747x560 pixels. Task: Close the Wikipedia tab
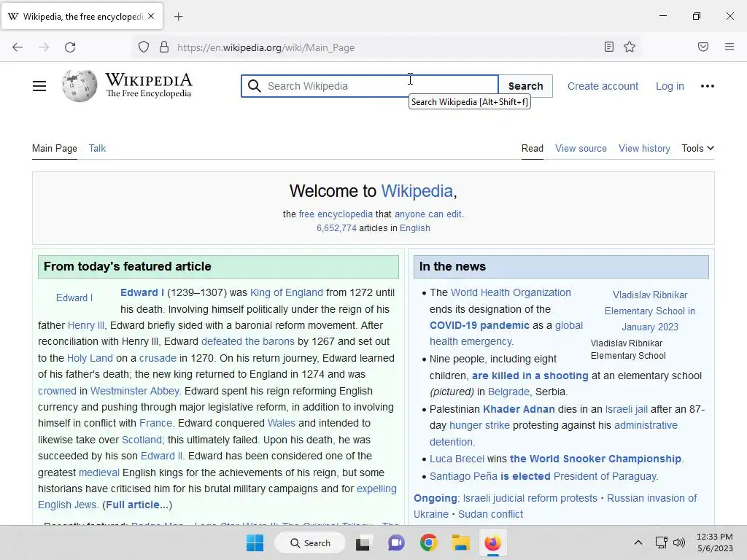(151, 16)
